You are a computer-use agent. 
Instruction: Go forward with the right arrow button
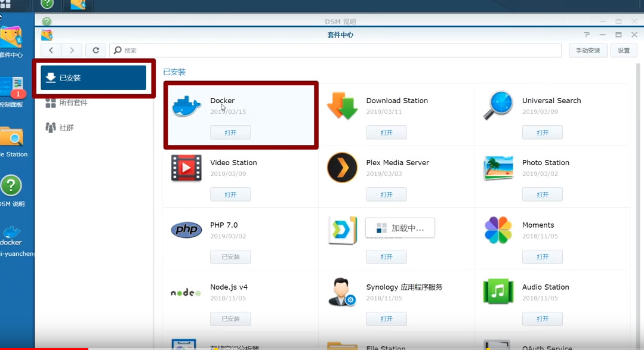tap(72, 50)
